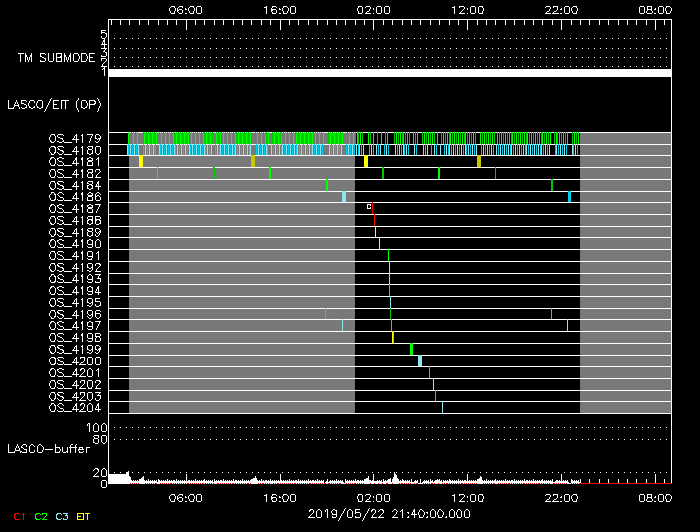The width and height of the screenshot is (700, 532).
Task: Select the OS_4179 row label
Action: [75, 138]
